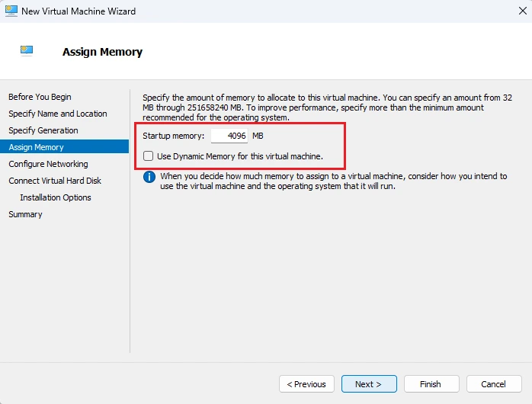Viewport: 532px width, 404px height.
Task: Enable Use Dynamic Memory checkbox
Action: pyautogui.click(x=149, y=156)
